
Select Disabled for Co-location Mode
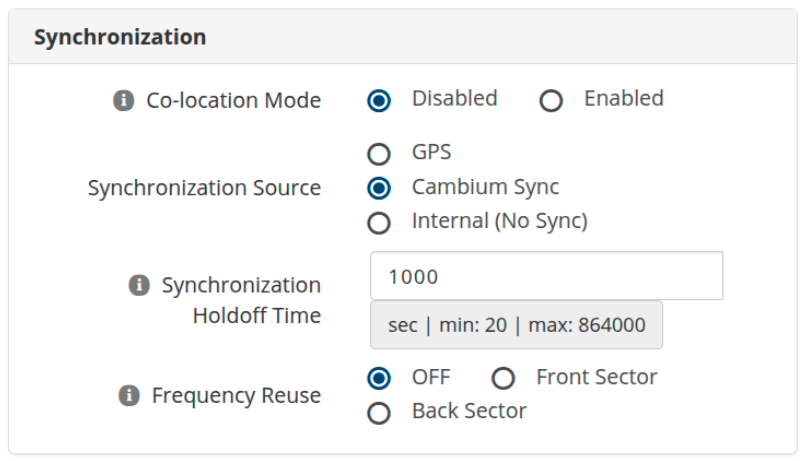(x=378, y=101)
